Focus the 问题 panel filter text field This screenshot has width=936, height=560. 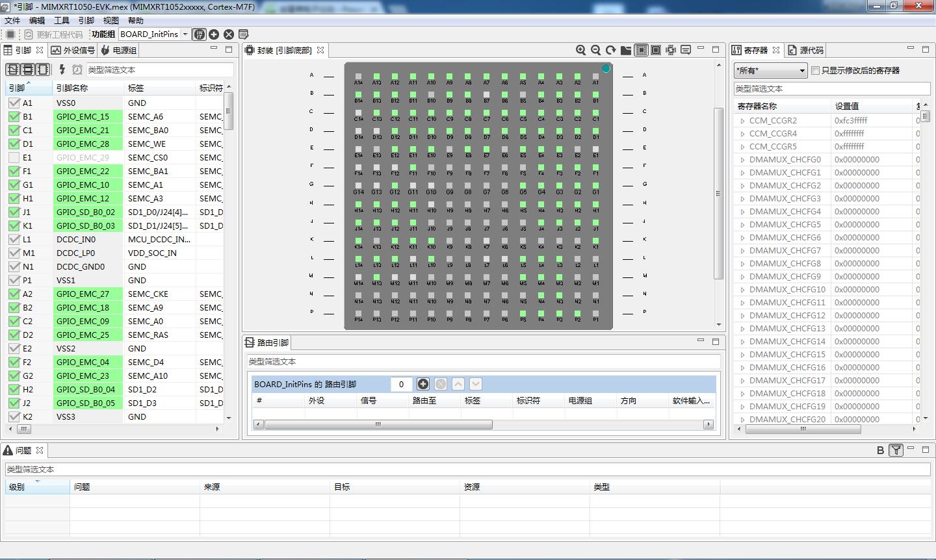click(467, 469)
